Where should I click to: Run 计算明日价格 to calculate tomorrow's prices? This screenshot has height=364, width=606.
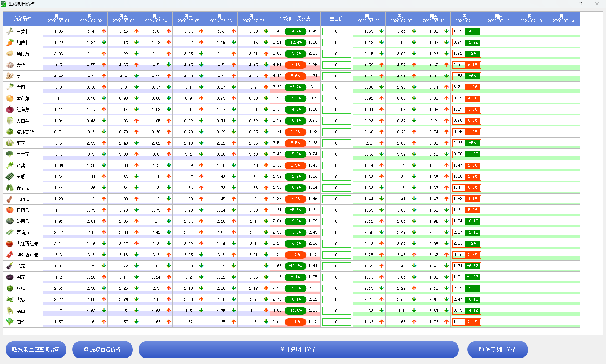299,350
